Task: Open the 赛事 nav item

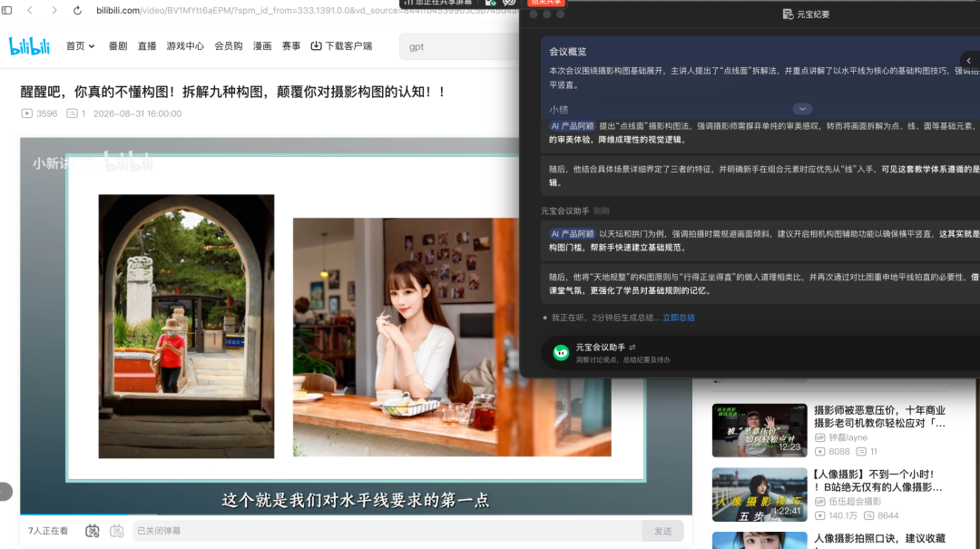Action: 290,46
